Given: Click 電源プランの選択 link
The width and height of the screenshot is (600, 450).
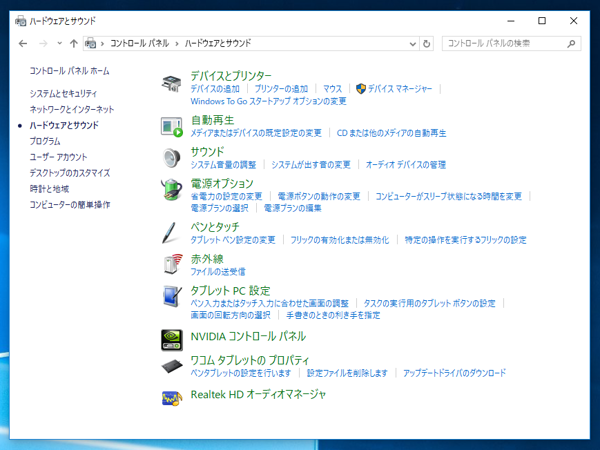Looking at the screenshot, I should (x=220, y=208).
